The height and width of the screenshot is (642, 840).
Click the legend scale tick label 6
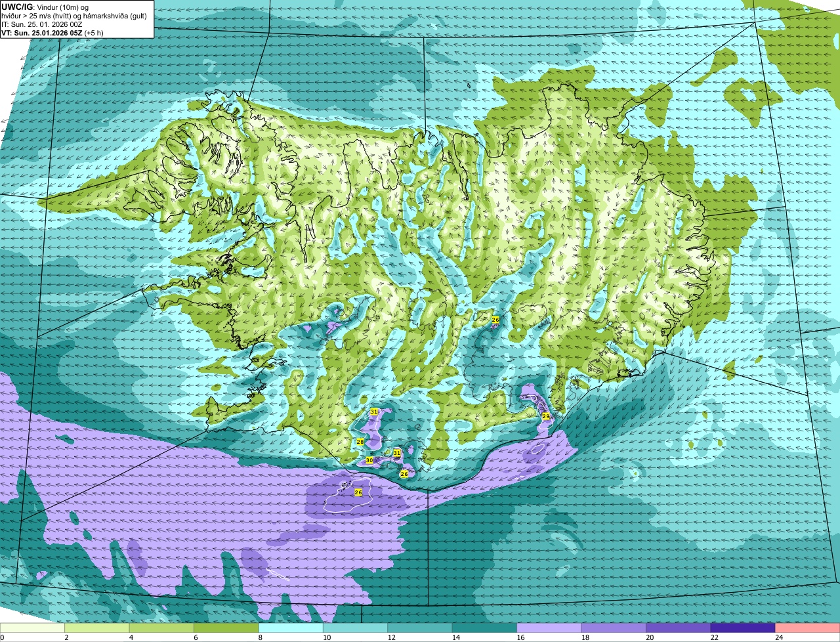[x=196, y=637]
